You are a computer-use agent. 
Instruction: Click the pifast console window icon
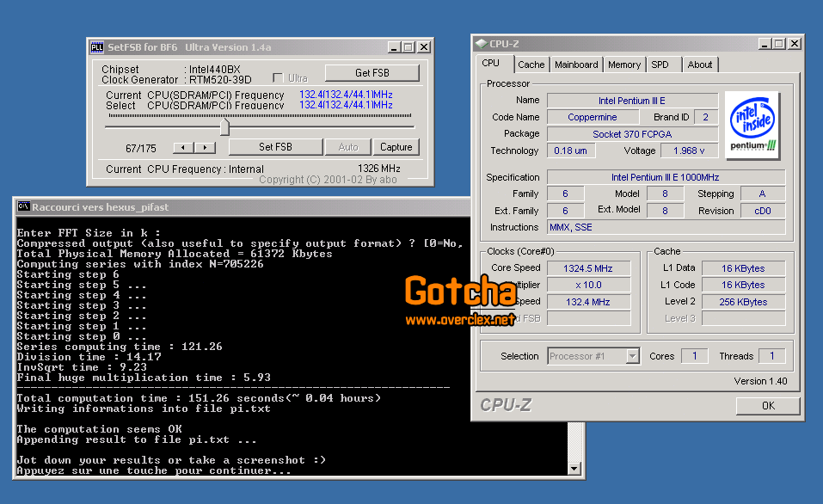pos(23,206)
